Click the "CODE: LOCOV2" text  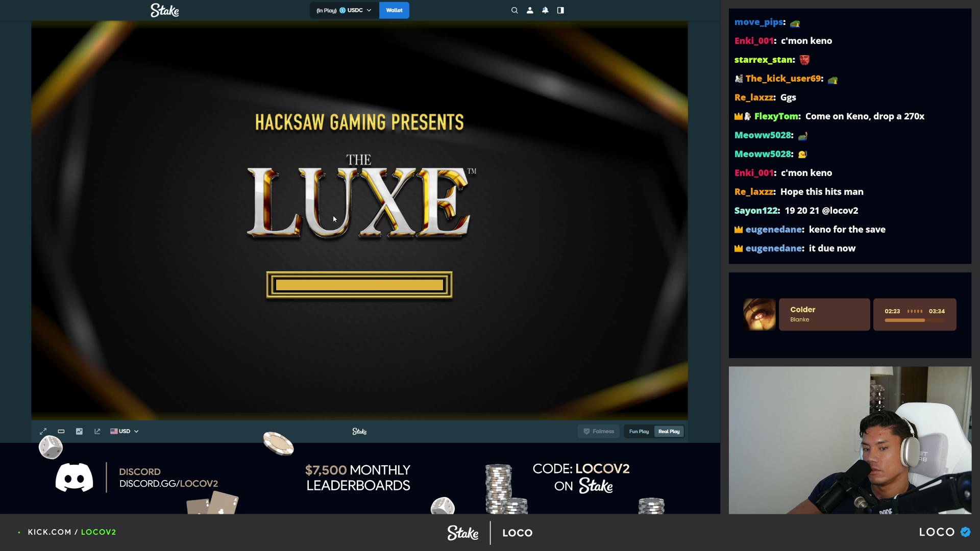click(581, 469)
